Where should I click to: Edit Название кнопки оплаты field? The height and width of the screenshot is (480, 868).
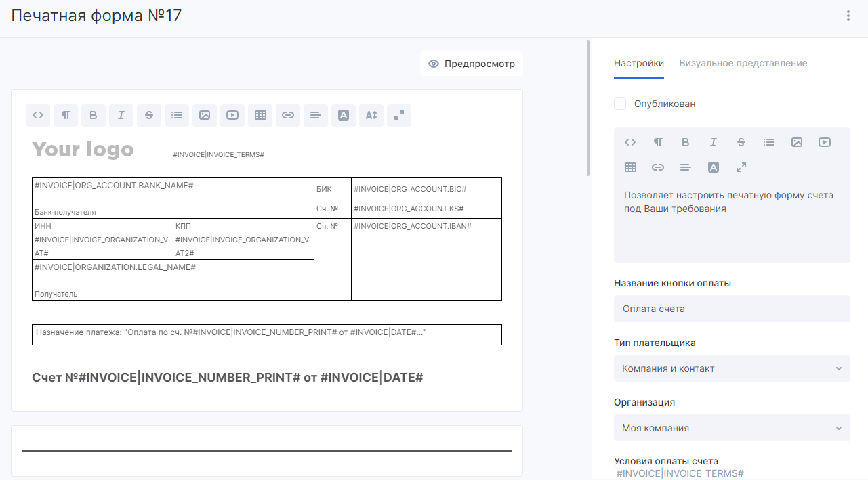click(x=732, y=309)
